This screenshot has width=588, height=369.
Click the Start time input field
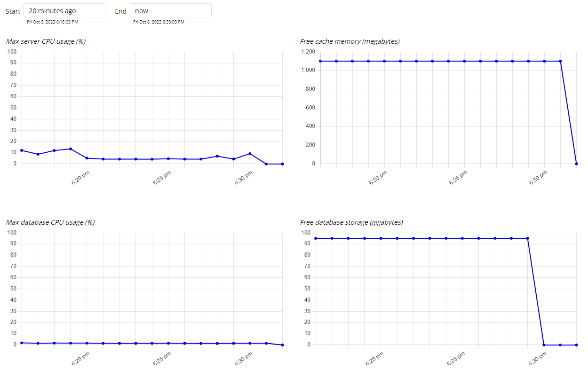64,11
